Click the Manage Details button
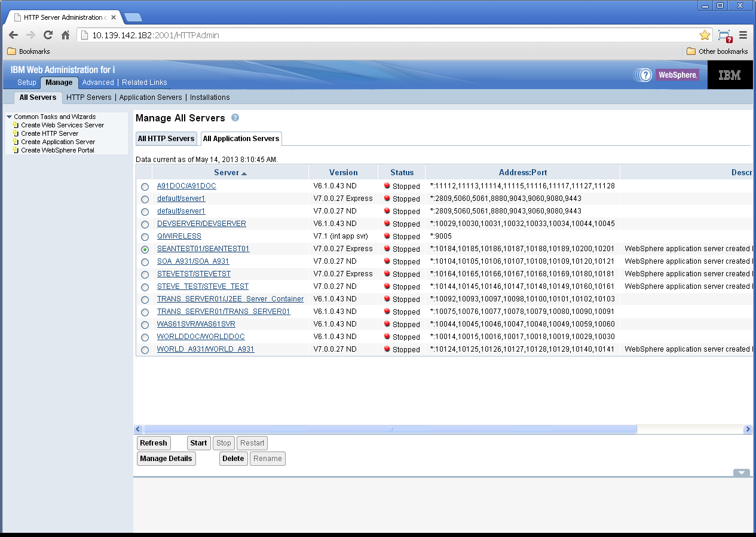The width and height of the screenshot is (756, 537). click(x=166, y=459)
